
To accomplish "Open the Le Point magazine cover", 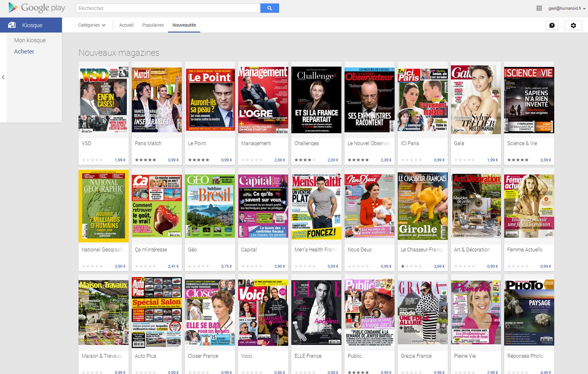I will coord(210,100).
